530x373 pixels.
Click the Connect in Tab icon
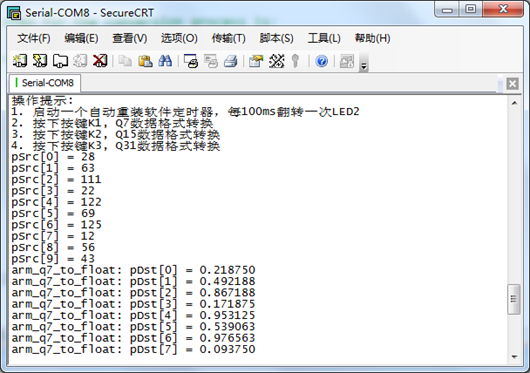click(60, 61)
